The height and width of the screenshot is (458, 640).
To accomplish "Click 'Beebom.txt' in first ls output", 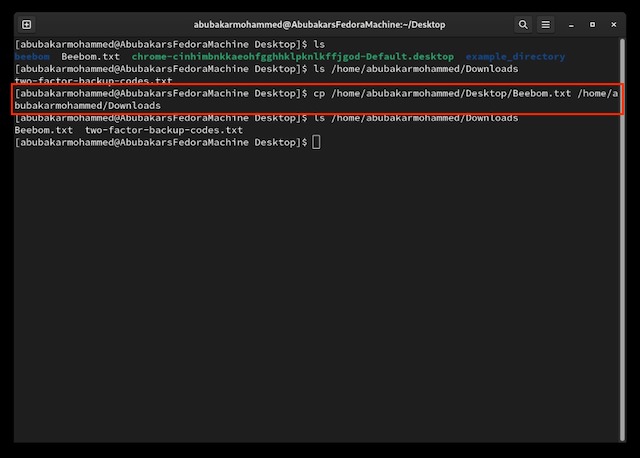I will (x=90, y=57).
